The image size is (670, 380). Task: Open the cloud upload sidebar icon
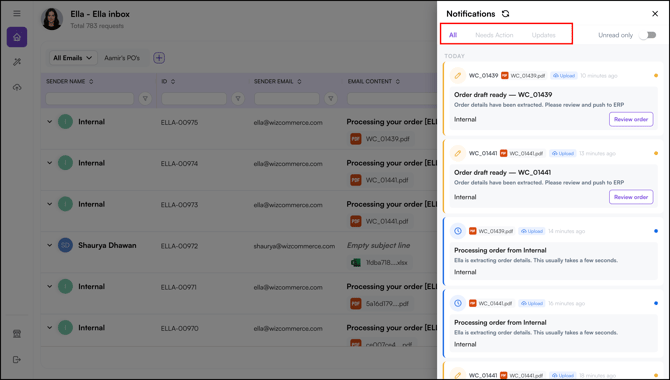click(x=17, y=87)
